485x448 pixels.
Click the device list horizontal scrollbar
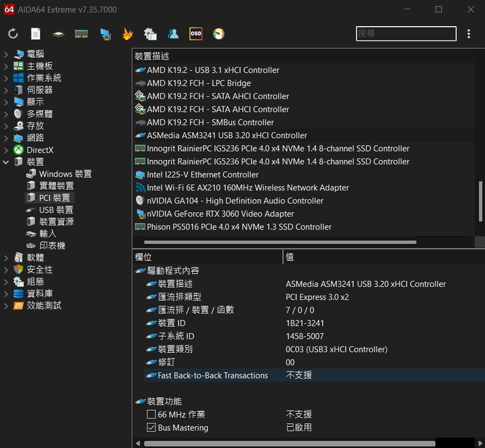tap(280, 242)
